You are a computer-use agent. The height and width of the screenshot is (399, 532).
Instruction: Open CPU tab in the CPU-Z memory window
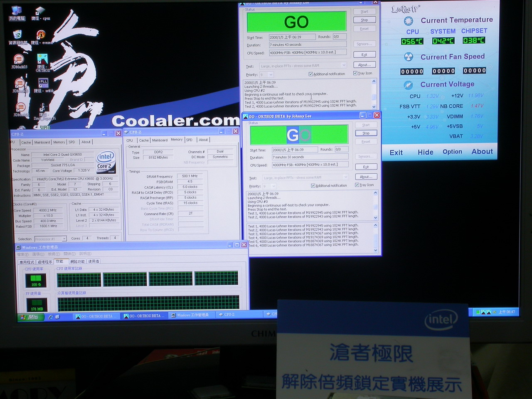[130, 140]
